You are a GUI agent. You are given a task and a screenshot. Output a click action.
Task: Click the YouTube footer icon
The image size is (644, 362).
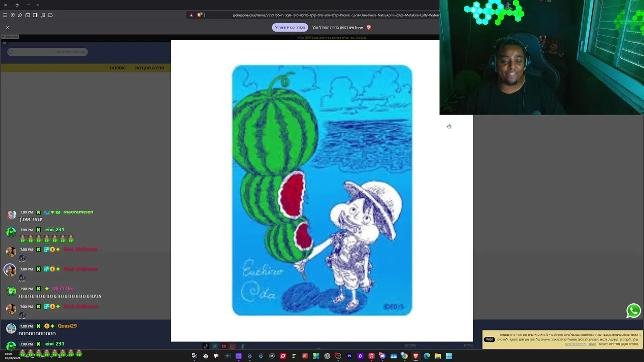coord(224,346)
